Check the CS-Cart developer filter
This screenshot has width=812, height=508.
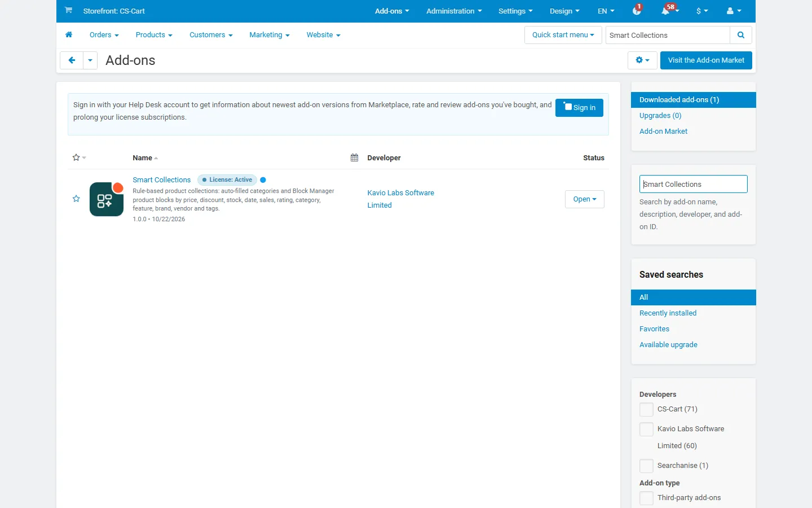coord(646,409)
